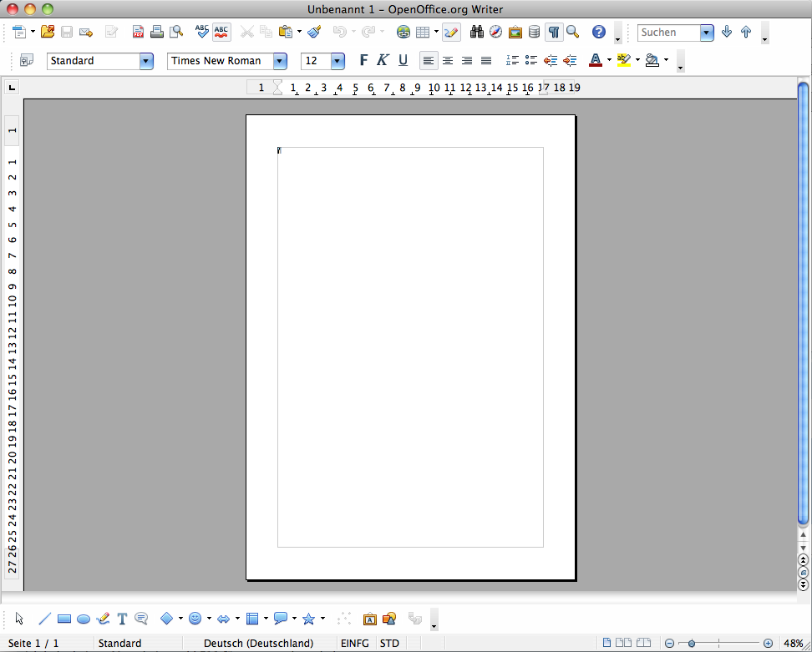Open the Fontwork Gallery

[x=368, y=619]
